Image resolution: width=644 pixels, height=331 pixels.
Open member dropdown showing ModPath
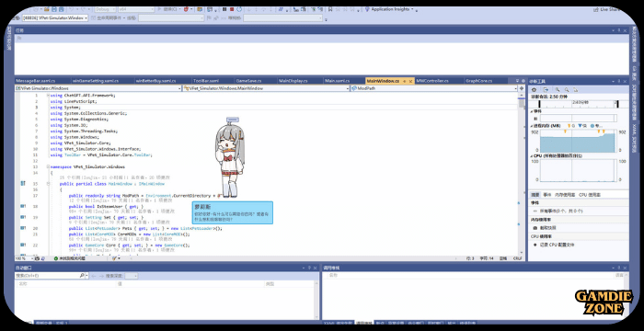[x=434, y=88]
